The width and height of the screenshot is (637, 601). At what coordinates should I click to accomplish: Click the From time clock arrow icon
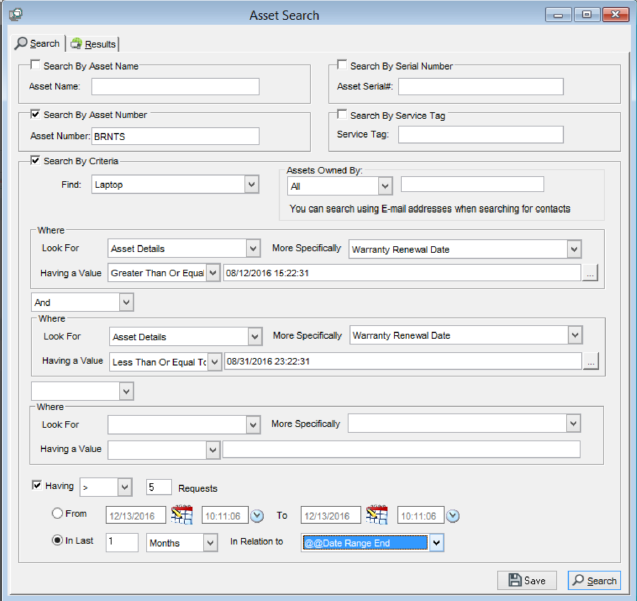[257, 516]
